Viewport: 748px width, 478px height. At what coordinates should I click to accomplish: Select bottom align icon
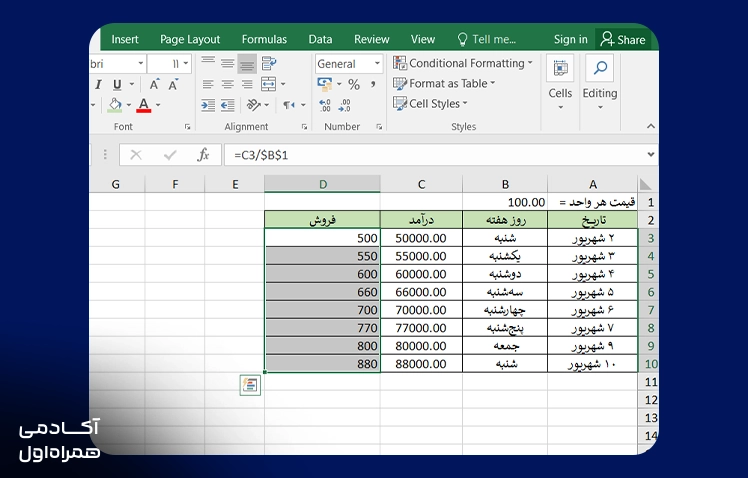click(x=247, y=63)
